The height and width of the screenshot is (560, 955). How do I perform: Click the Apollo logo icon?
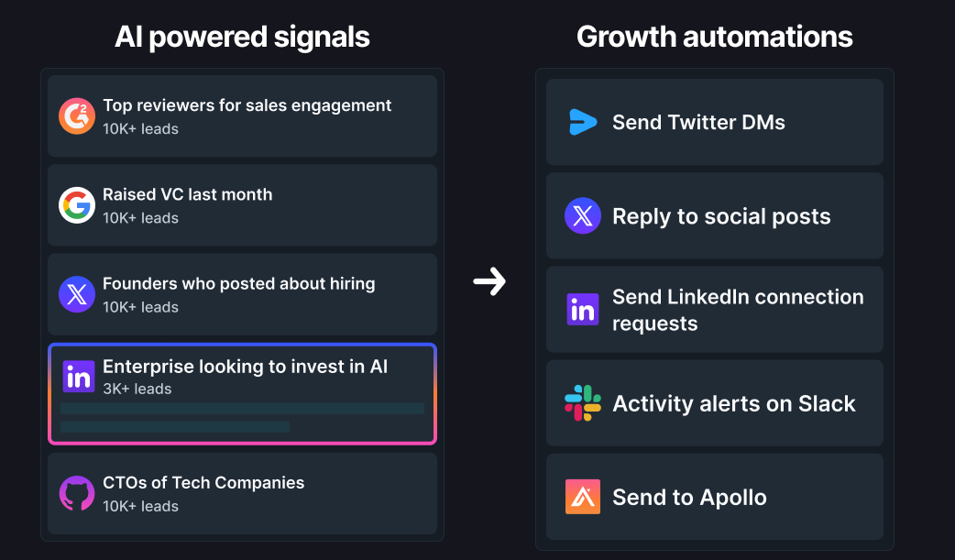pyautogui.click(x=583, y=497)
